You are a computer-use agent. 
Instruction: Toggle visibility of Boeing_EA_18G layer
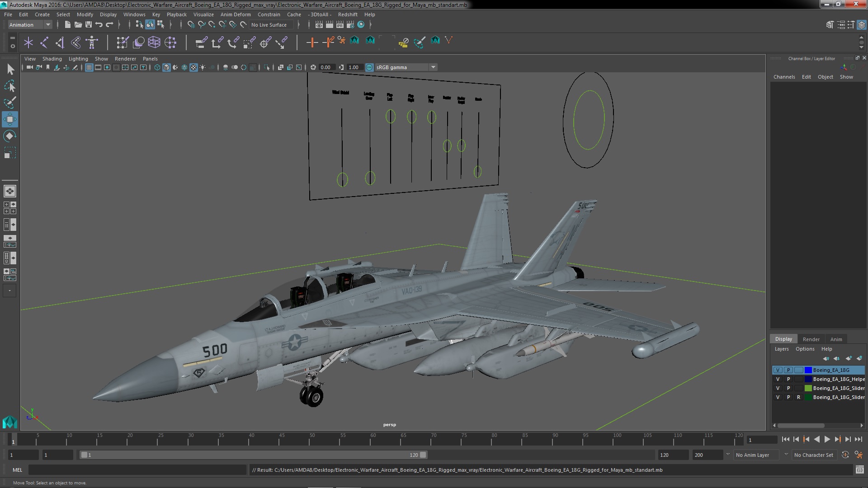point(778,370)
